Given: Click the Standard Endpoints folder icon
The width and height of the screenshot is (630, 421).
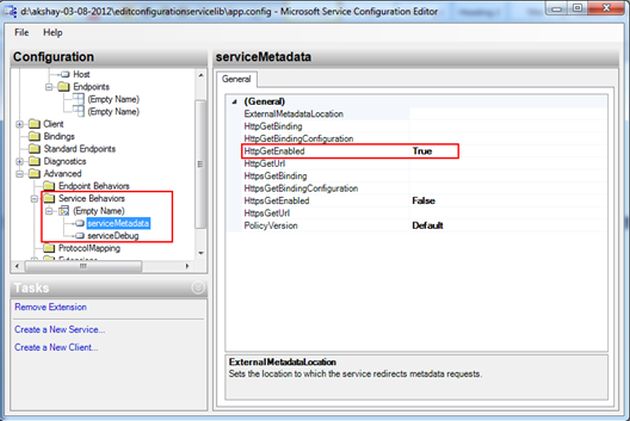Looking at the screenshot, I should pos(35,149).
